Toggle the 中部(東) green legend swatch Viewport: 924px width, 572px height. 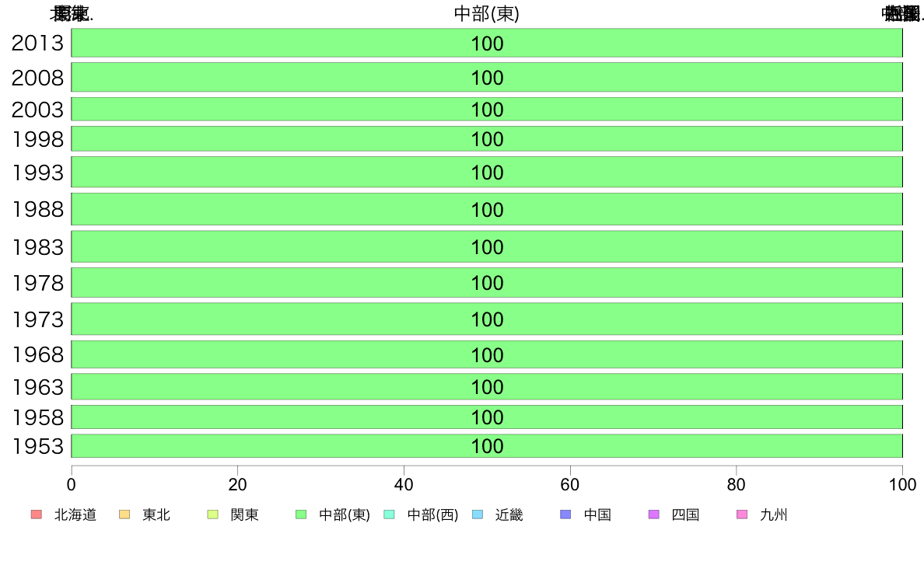(x=300, y=514)
